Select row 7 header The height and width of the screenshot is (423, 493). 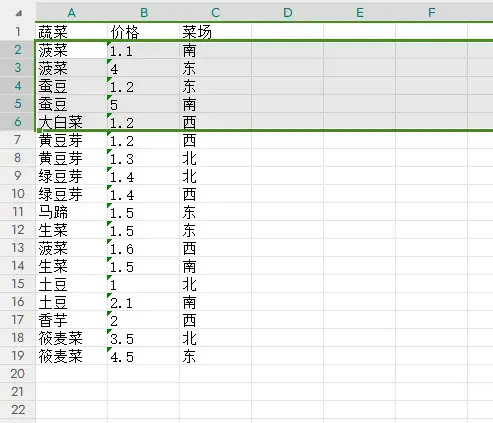point(18,140)
